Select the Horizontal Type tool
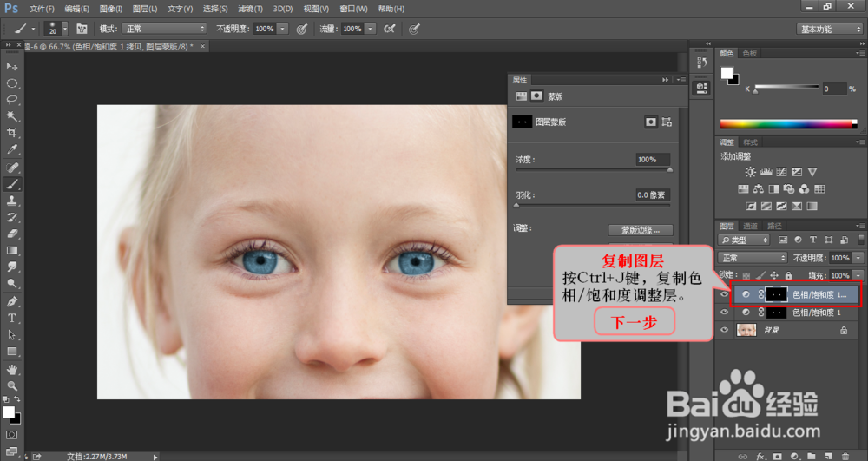The width and height of the screenshot is (868, 461). (x=11, y=319)
